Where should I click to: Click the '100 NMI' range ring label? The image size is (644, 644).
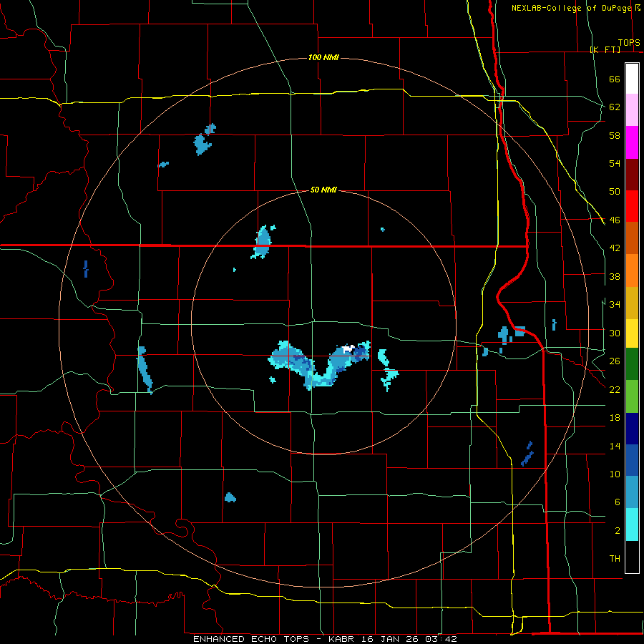[x=323, y=57]
